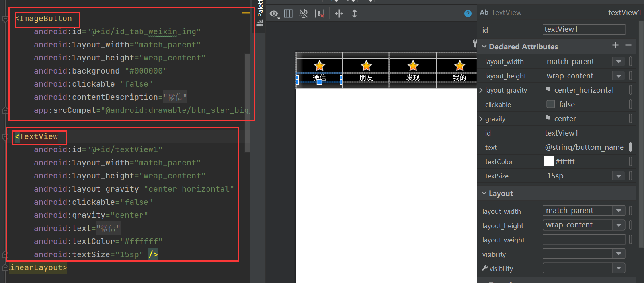This screenshot has width=644, height=283.
Task: Click the palette paint icon below Palette tab
Action: click(260, 23)
